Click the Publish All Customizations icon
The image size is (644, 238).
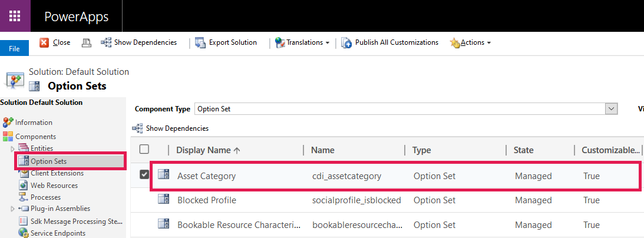(346, 42)
